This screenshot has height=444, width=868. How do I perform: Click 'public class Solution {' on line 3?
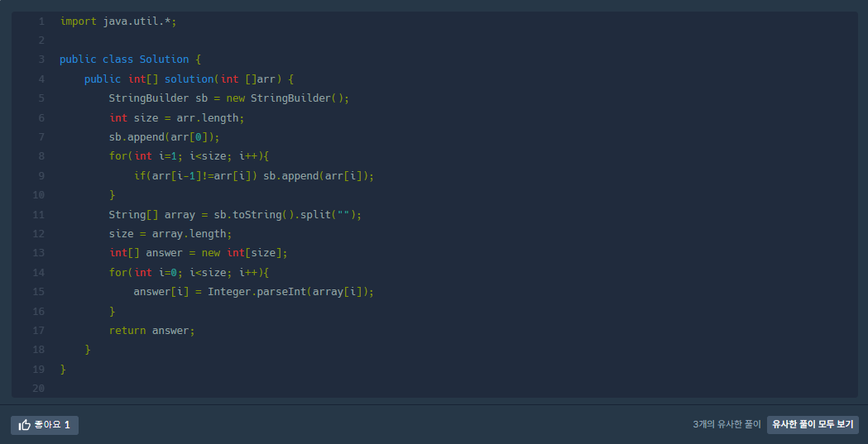pyautogui.click(x=130, y=60)
